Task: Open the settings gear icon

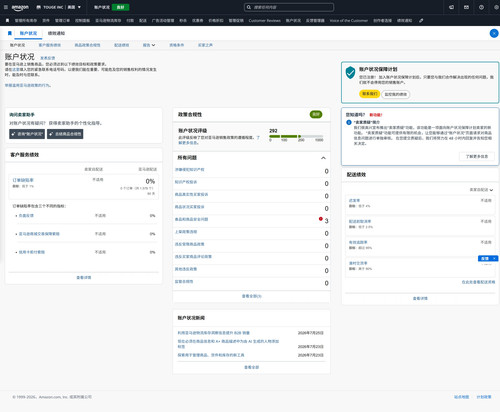Action: click(496, 7)
